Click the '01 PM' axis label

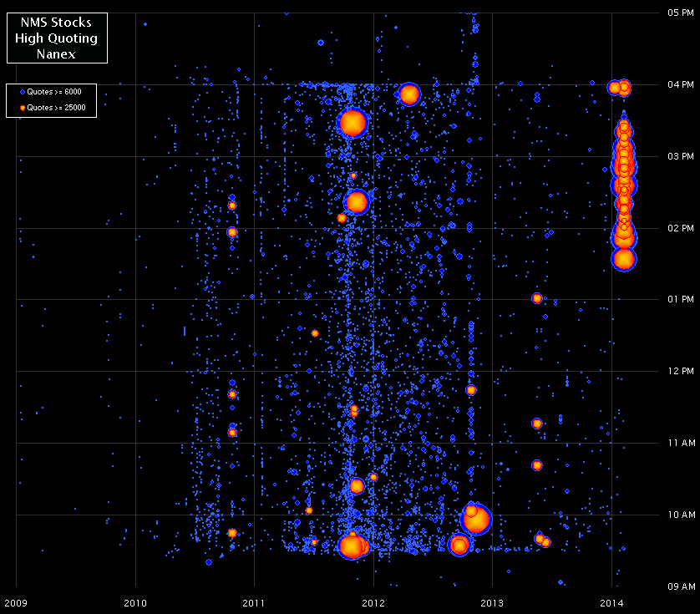pos(681,299)
